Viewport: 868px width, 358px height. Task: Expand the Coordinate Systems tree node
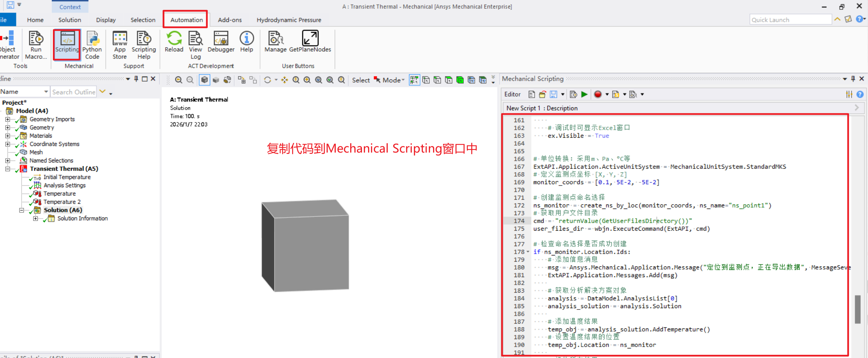pyautogui.click(x=8, y=144)
